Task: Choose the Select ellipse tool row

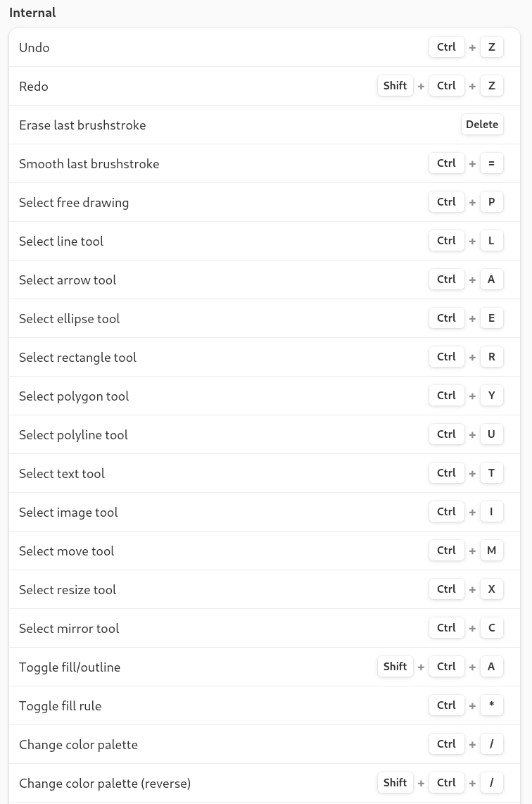Action: coord(265,318)
